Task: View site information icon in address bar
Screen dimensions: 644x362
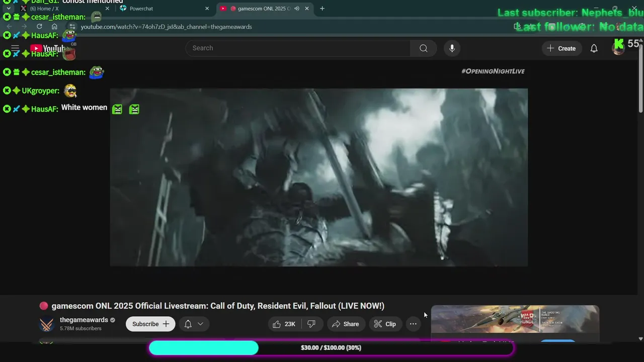Action: pyautogui.click(x=72, y=27)
